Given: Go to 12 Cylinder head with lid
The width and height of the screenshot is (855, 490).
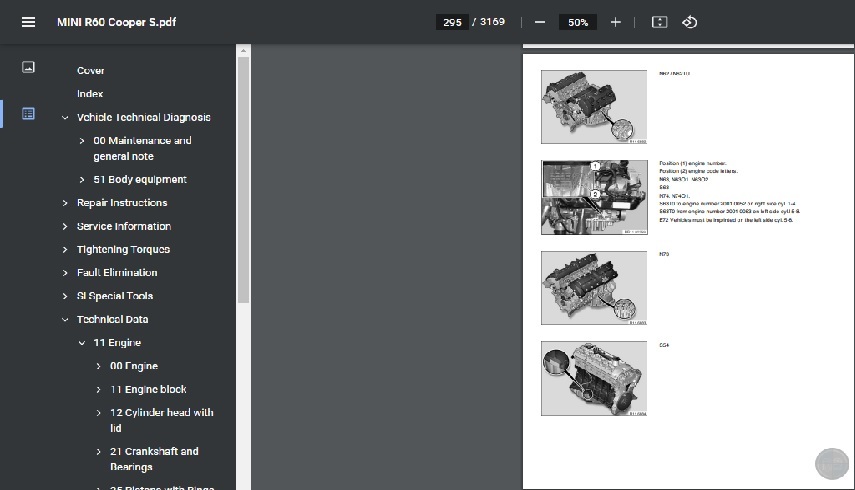Looking at the screenshot, I should tap(161, 420).
